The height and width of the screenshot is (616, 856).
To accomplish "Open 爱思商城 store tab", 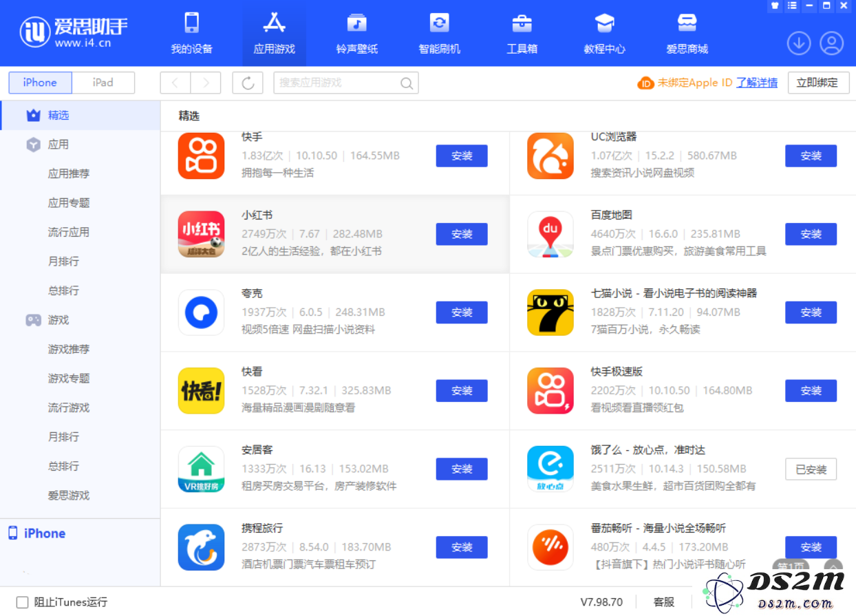I will tap(687, 33).
